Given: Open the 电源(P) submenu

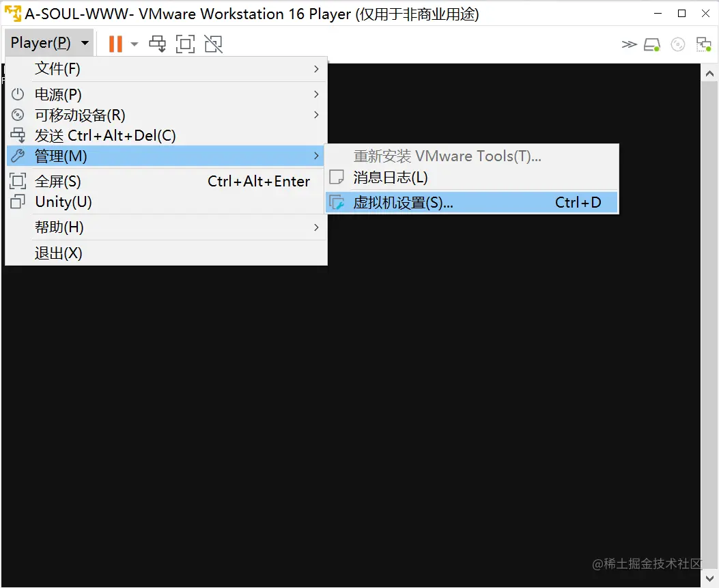Looking at the screenshot, I should click(x=166, y=94).
